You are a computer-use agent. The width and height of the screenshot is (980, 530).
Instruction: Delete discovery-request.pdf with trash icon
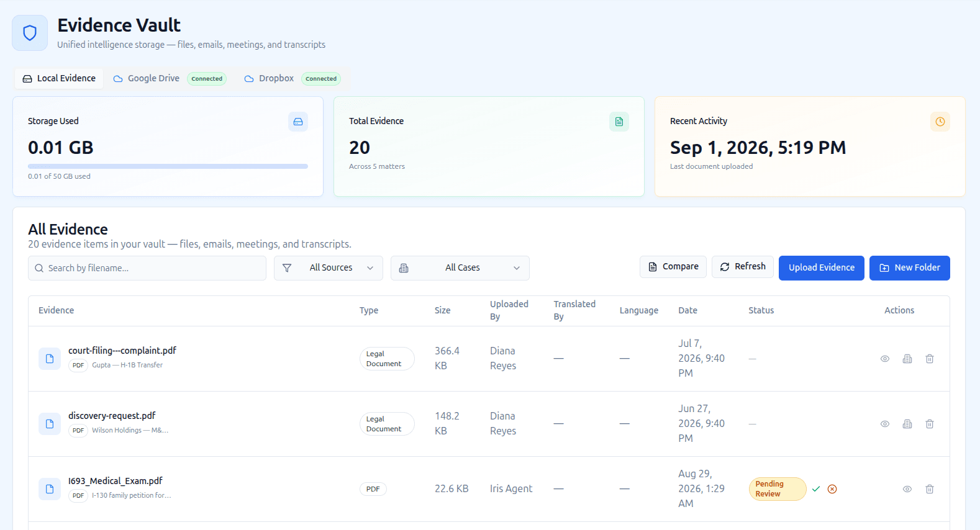pyautogui.click(x=930, y=424)
